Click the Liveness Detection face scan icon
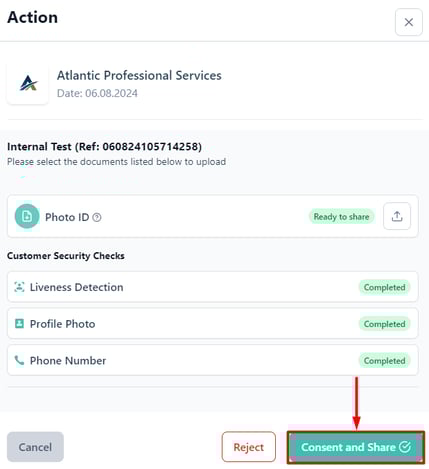 19,287
